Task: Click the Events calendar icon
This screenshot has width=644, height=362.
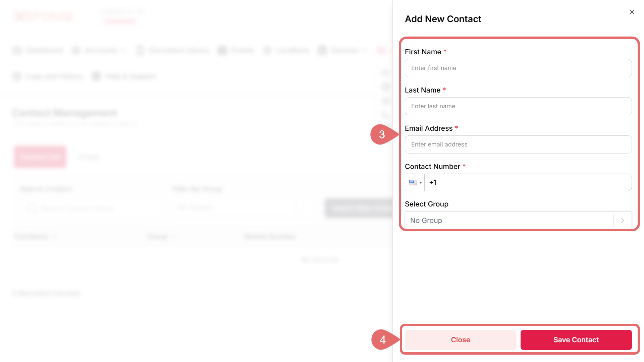Action: point(222,50)
